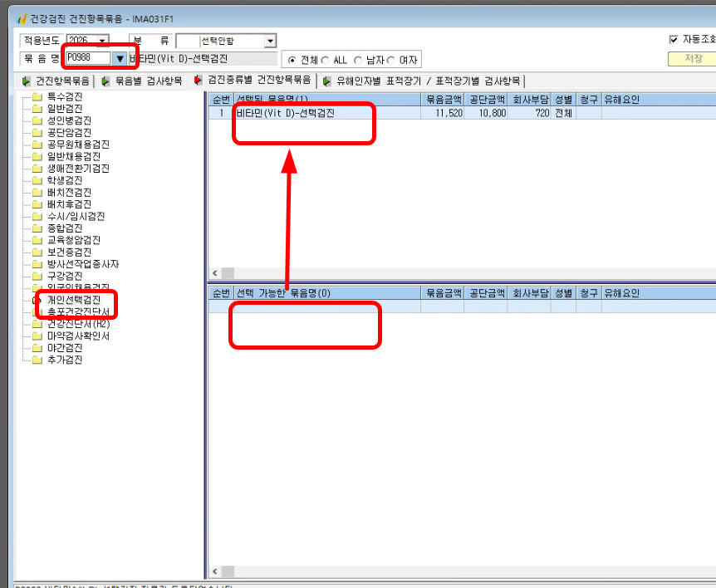This screenshot has height=588, width=716.
Task: Switch to the 검진종류별 건진항목묶음 tab
Action: point(253,81)
